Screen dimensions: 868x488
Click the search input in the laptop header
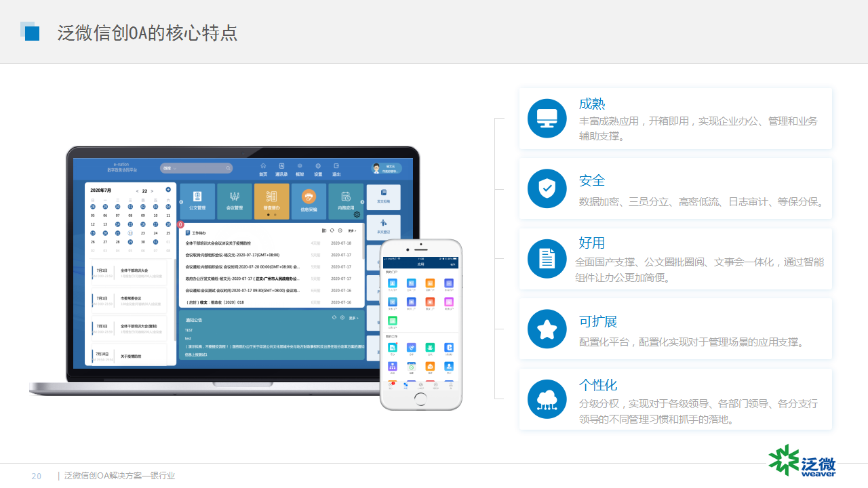tap(197, 168)
